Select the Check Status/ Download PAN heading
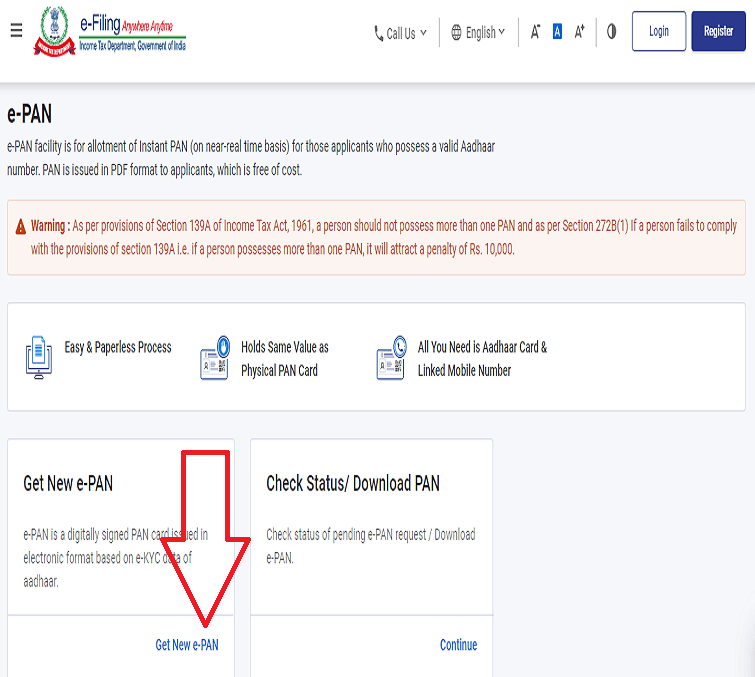The image size is (755, 677). coord(352,484)
